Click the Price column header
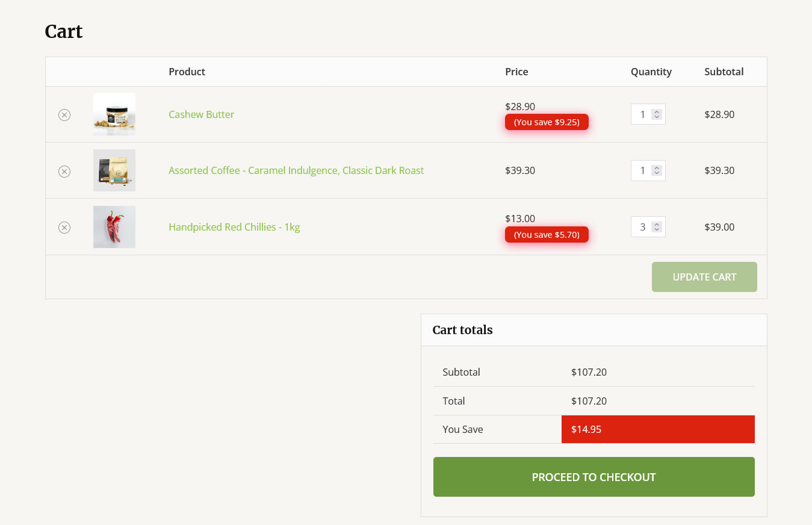812x525 pixels. tap(516, 72)
